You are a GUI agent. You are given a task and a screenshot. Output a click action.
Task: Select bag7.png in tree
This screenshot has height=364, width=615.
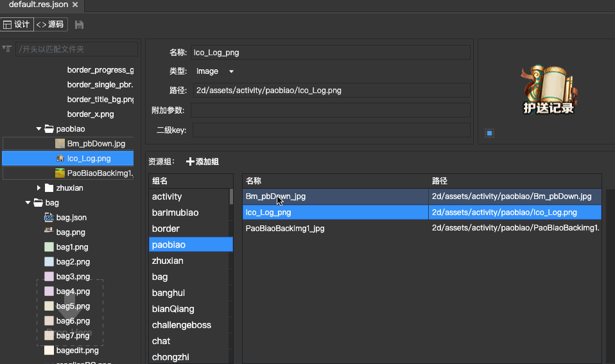73,335
